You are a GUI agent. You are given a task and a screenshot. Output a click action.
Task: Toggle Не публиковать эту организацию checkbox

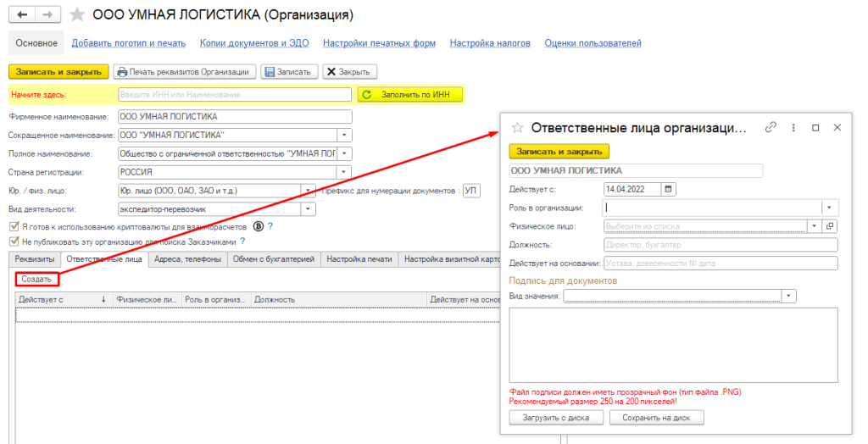[14, 242]
